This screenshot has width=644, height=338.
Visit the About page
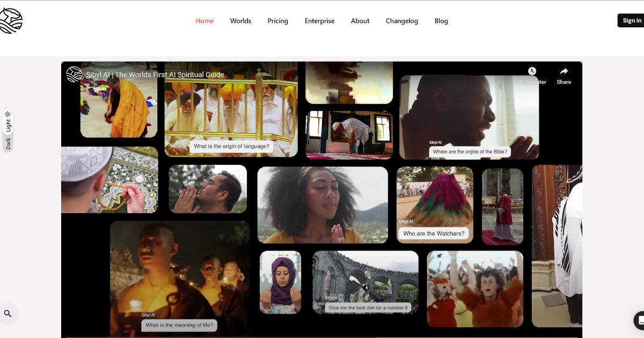click(360, 21)
